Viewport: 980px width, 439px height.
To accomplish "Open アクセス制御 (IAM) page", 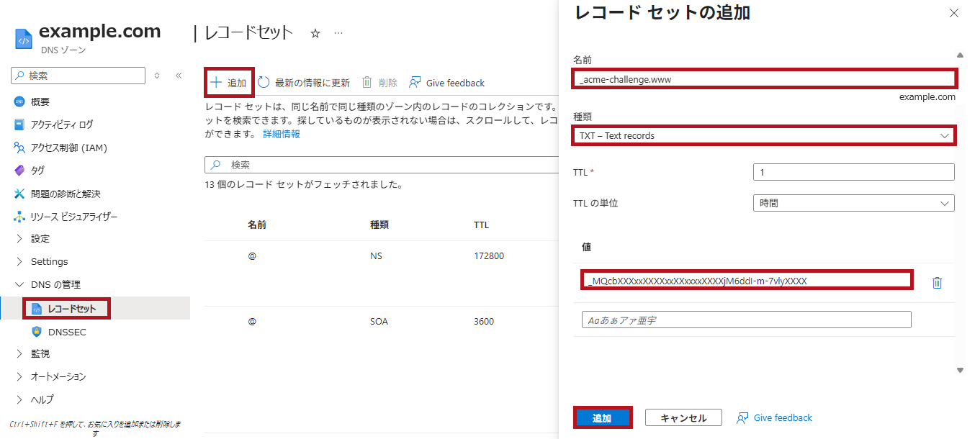I will [x=68, y=148].
